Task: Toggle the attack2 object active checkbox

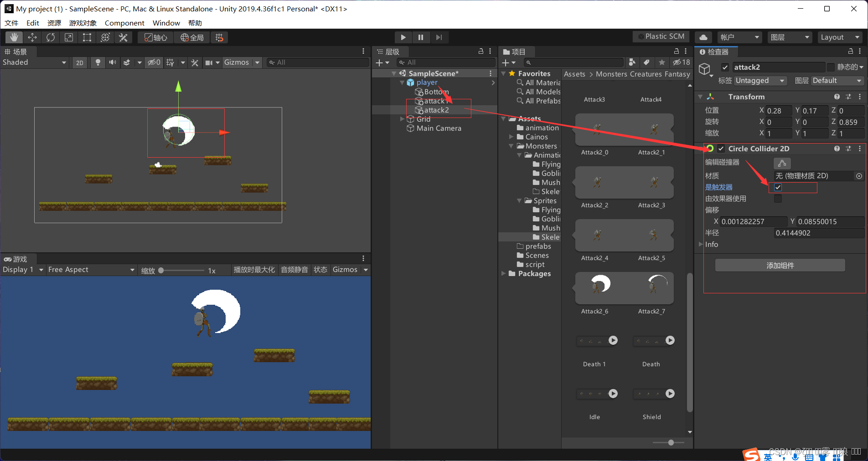Action: [x=725, y=67]
